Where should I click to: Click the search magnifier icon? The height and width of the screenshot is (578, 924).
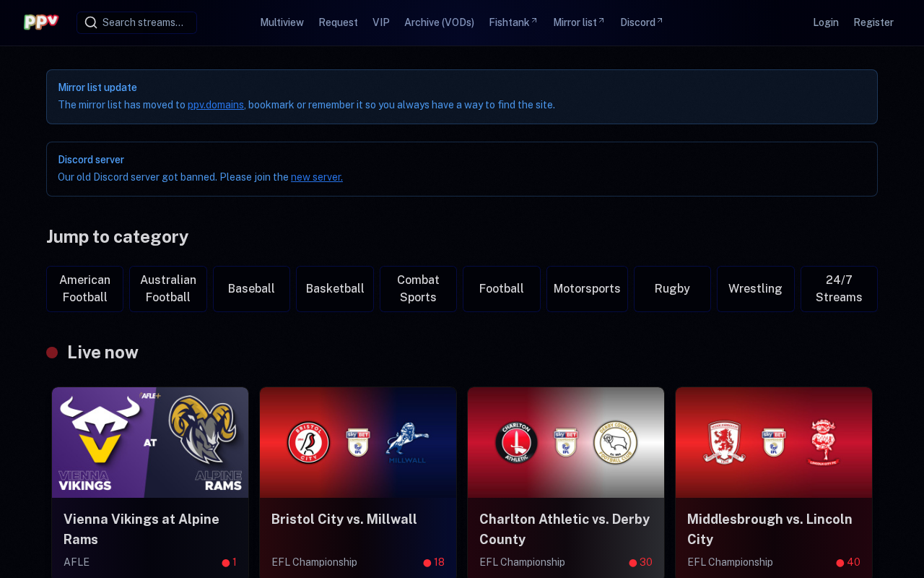tap(90, 22)
